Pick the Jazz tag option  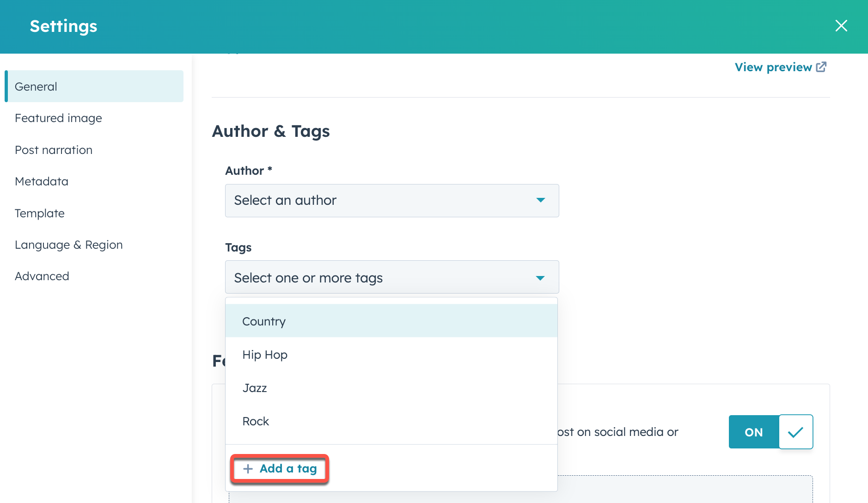click(255, 388)
